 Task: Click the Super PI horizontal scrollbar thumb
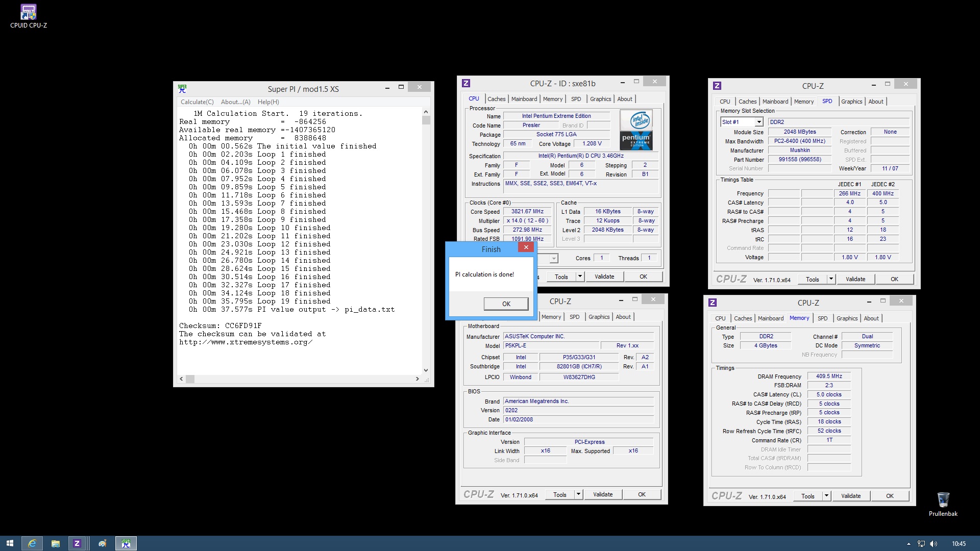click(190, 379)
